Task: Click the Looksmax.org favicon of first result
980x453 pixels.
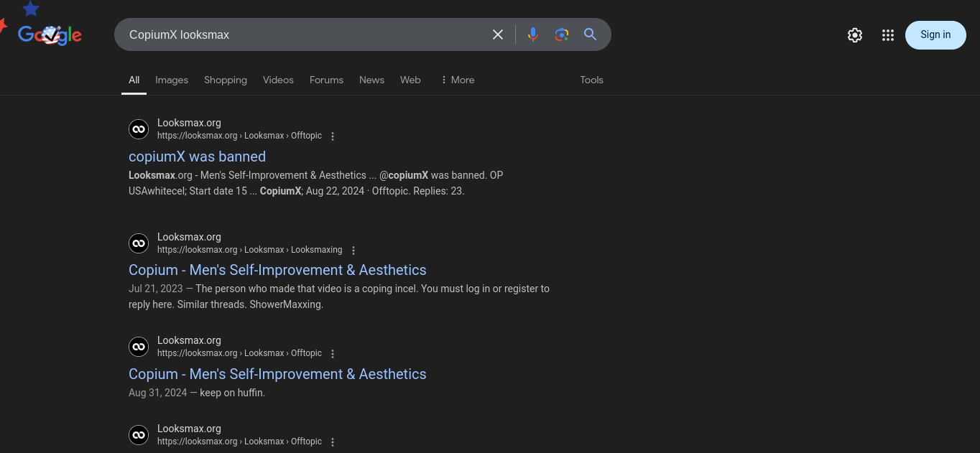Action: pyautogui.click(x=139, y=129)
